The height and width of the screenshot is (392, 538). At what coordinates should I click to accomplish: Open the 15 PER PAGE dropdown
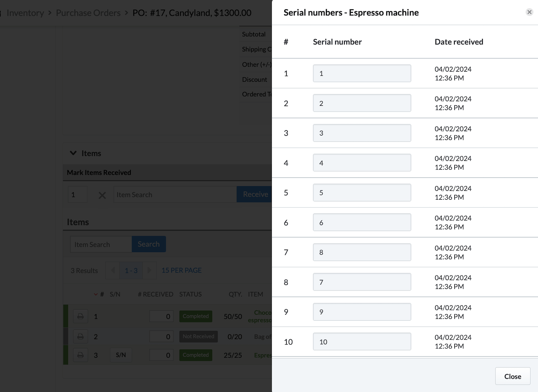pyautogui.click(x=181, y=270)
